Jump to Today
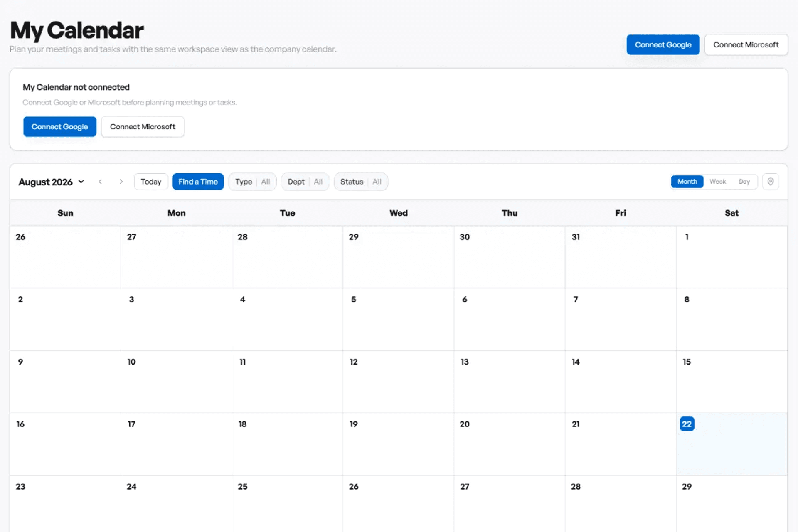The height and width of the screenshot is (532, 798). coord(151,182)
